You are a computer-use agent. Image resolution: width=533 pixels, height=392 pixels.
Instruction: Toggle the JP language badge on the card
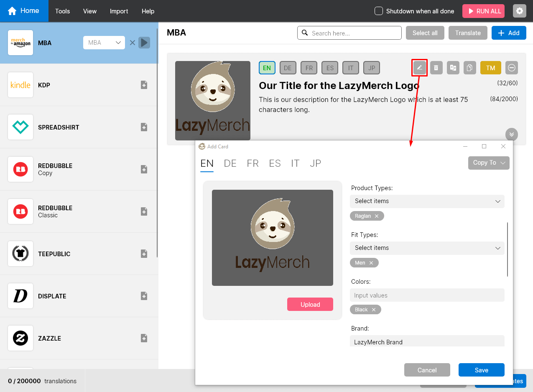[x=372, y=68]
